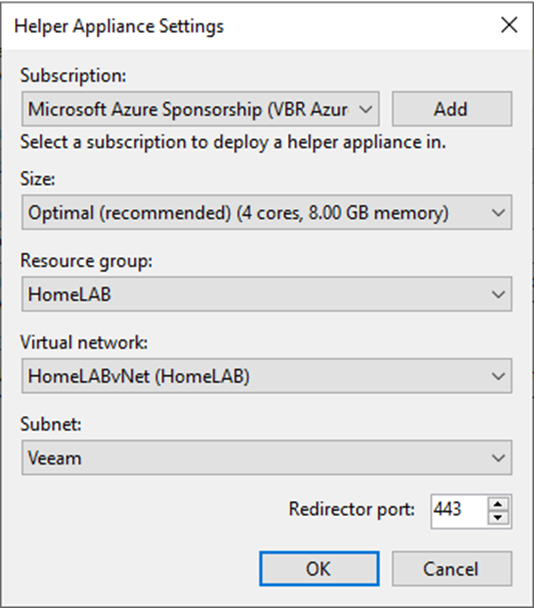Click the Optimal (recommended) size value
The width and height of the screenshot is (534, 608).
(238, 213)
